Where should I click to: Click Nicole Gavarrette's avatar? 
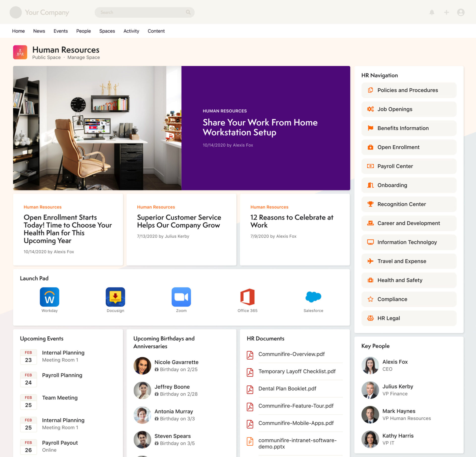click(x=142, y=365)
